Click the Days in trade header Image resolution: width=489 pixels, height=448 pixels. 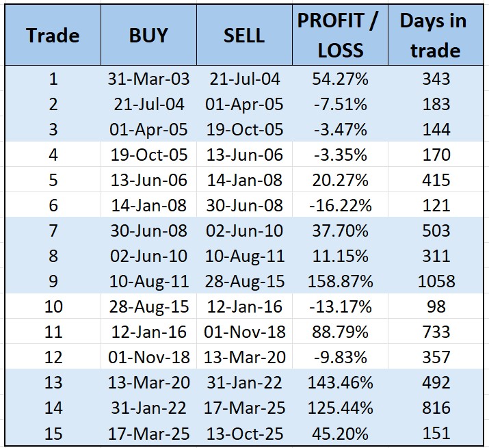[432, 36]
